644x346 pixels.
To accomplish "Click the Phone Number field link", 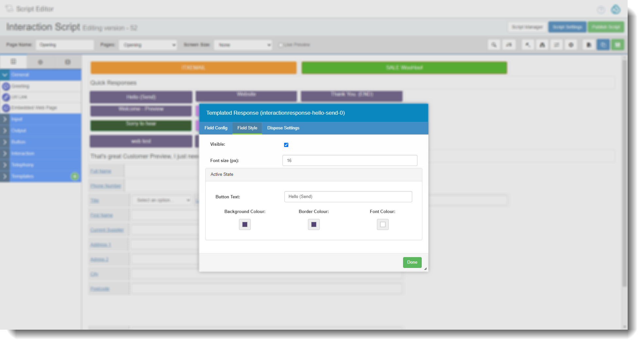I will click(106, 186).
